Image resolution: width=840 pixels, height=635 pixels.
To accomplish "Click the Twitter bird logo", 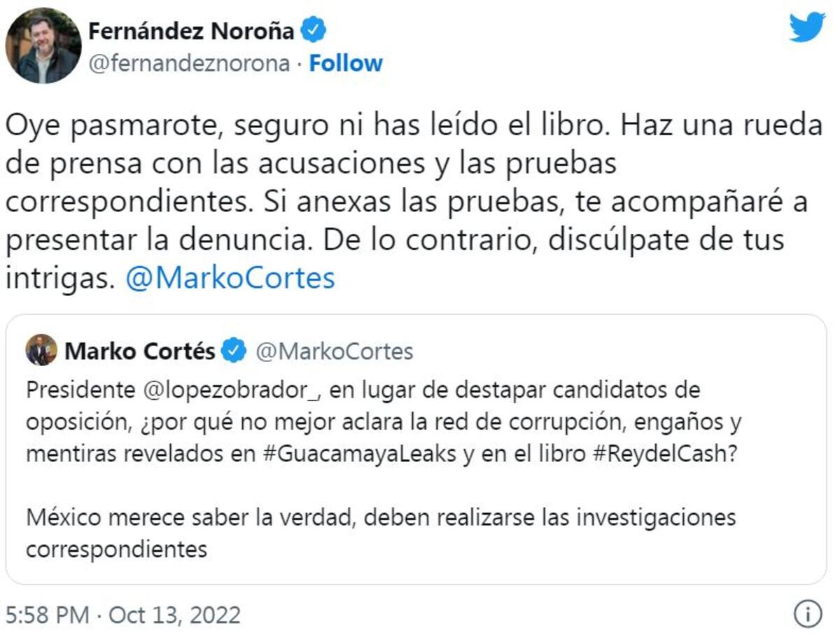I will [x=807, y=28].
